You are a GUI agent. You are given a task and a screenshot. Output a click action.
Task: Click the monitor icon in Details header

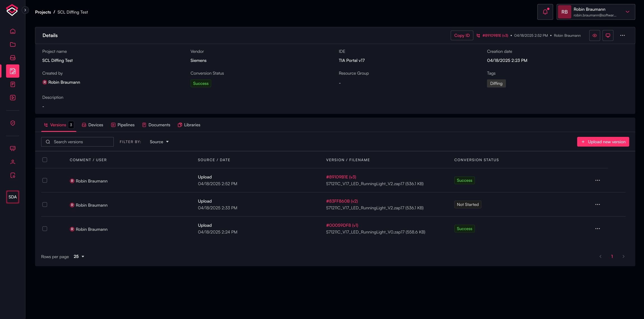(608, 35)
